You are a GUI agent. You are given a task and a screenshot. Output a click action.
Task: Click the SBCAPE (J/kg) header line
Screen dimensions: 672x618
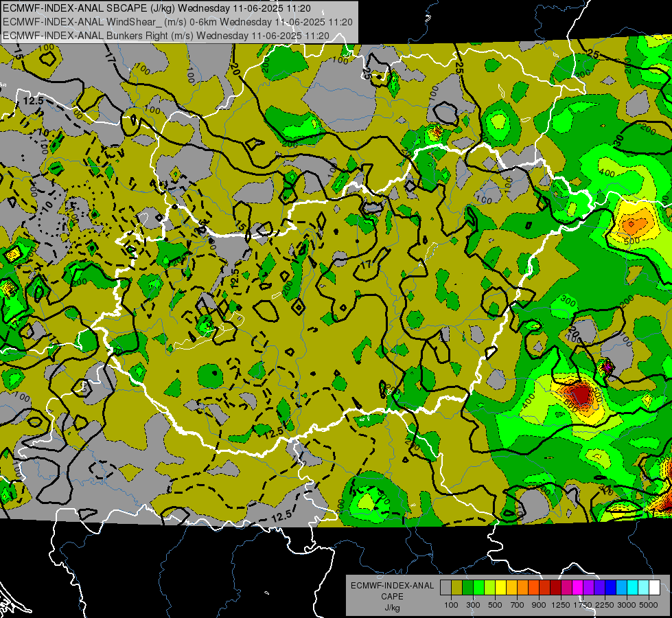point(157,8)
